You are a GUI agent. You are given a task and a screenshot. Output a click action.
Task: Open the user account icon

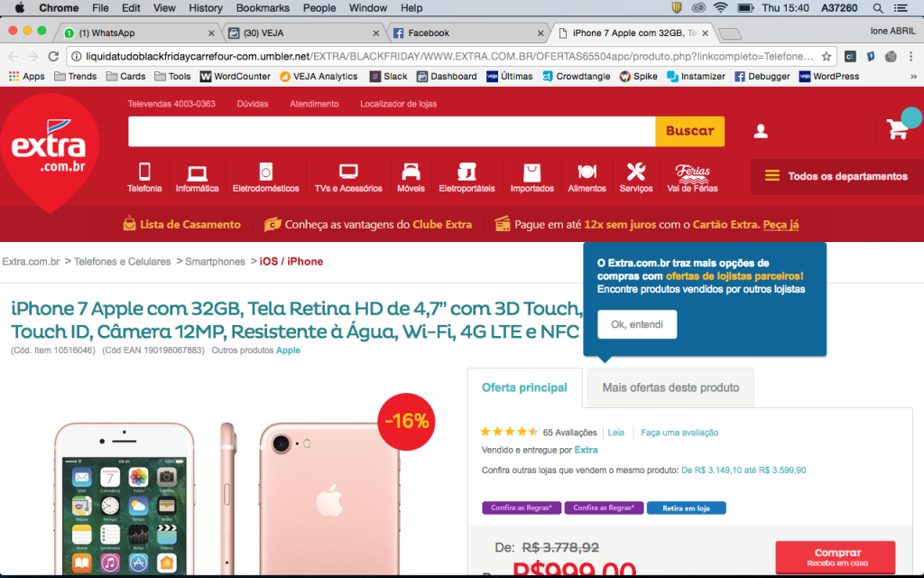(x=761, y=131)
